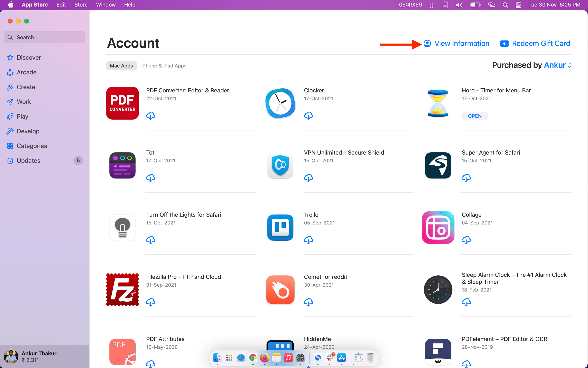The width and height of the screenshot is (588, 368).
Task: Open Slack from the Dock
Action: 330,358
